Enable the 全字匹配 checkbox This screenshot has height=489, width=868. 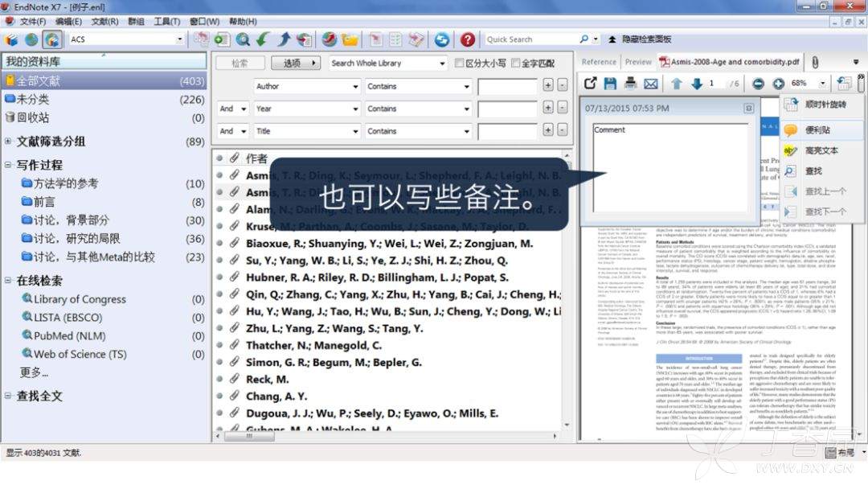pyautogui.click(x=515, y=63)
